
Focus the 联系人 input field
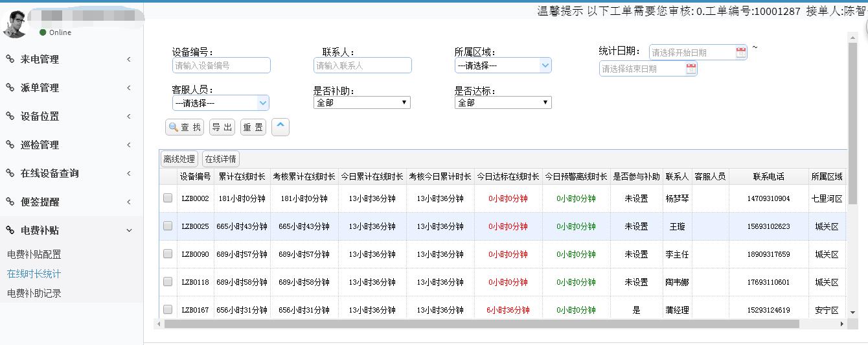tap(363, 65)
